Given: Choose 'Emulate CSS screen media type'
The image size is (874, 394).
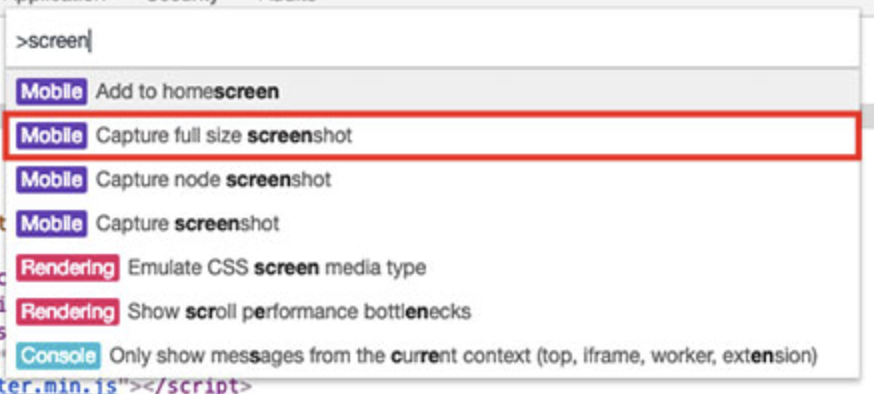Looking at the screenshot, I should pyautogui.click(x=433, y=267).
